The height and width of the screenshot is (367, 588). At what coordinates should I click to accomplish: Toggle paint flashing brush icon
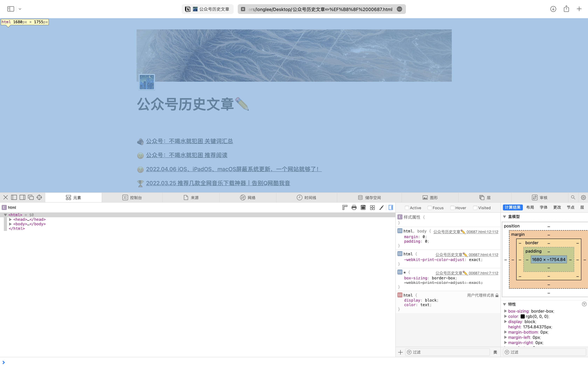[x=382, y=207]
